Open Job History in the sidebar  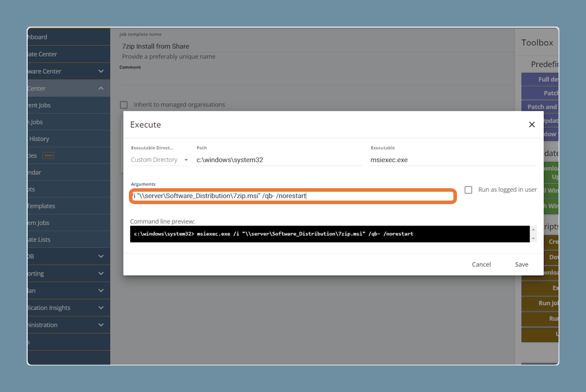[69, 139]
